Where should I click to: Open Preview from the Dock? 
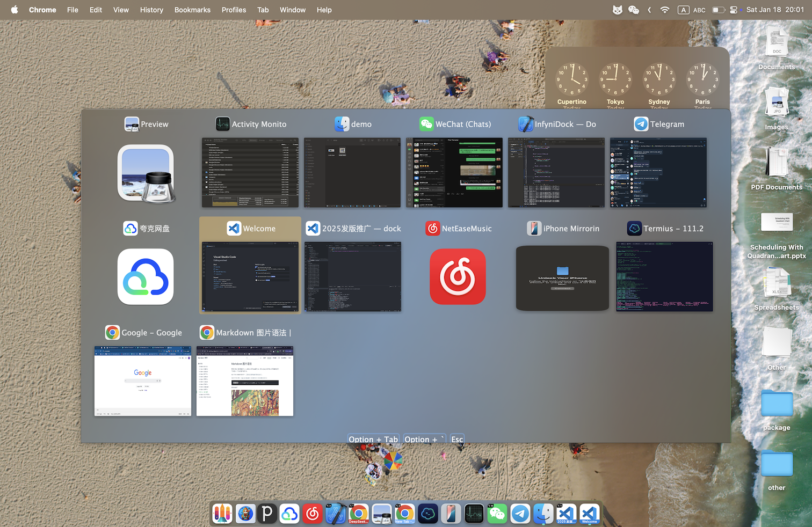coord(382,514)
